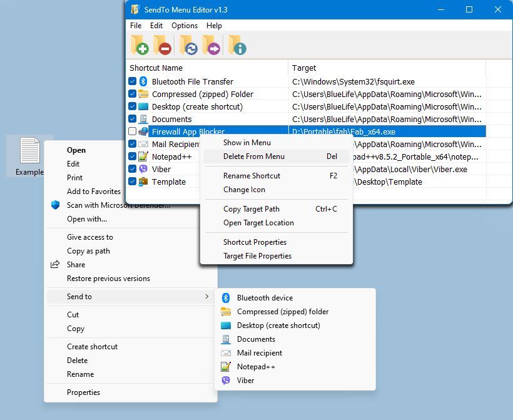Screen dimensions: 513x420
Task: Click zipped folder icon in Send to submenu
Action: click(226, 311)
